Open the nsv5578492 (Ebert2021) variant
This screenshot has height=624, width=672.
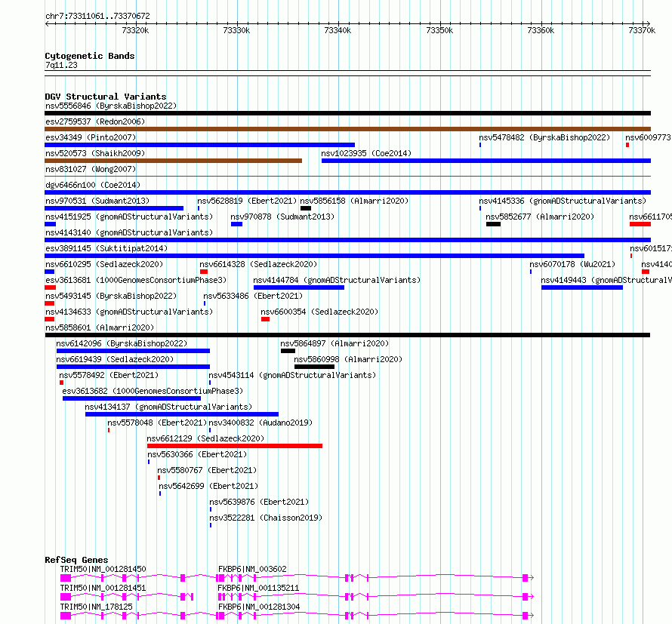click(109, 375)
